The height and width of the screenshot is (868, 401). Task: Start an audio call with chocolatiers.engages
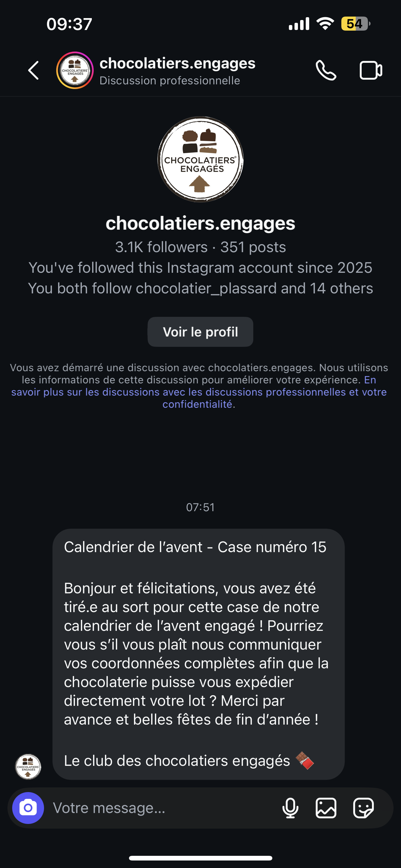[x=326, y=70]
